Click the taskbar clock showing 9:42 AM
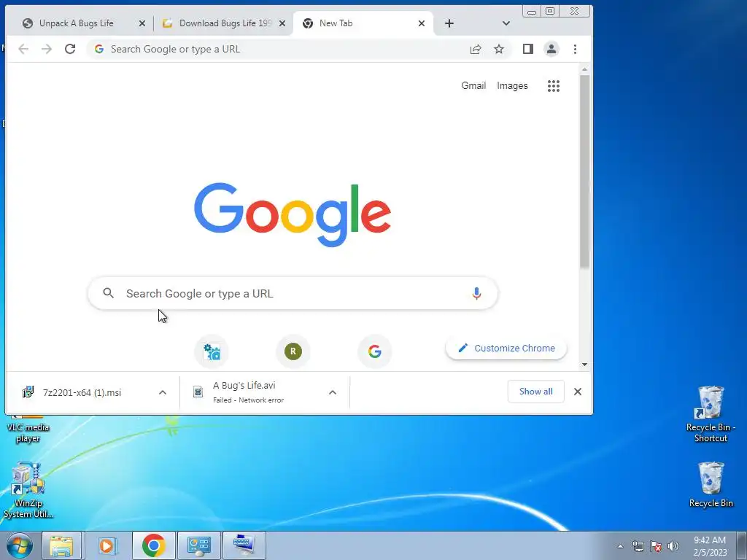 [710, 546]
